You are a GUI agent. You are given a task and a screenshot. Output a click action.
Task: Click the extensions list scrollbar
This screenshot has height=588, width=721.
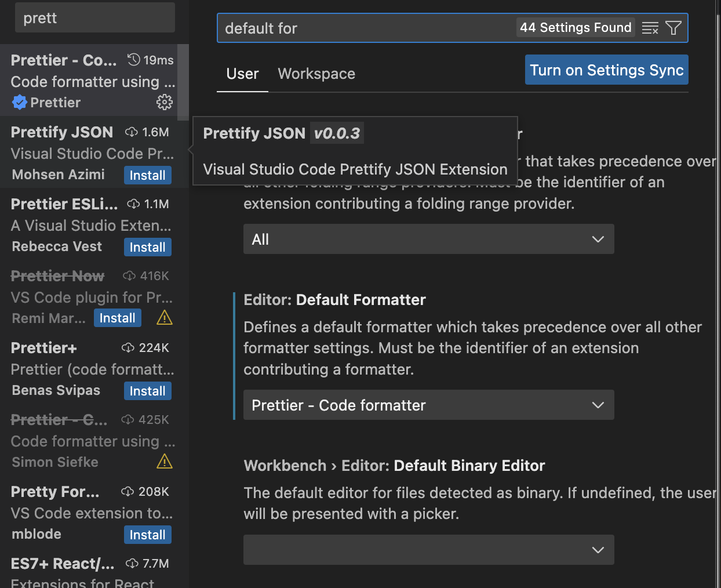[183, 81]
